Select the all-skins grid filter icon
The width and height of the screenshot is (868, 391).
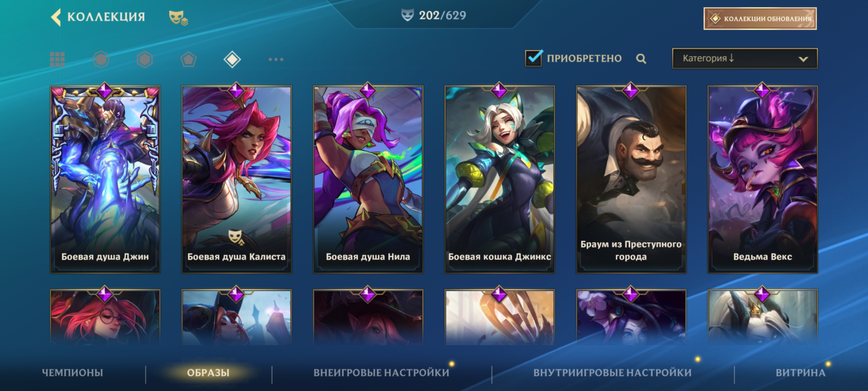57,59
